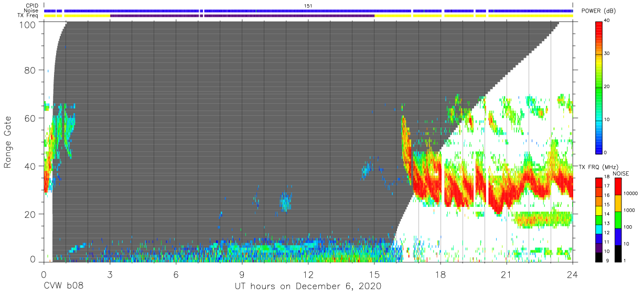
Task: Click the noise legend label '100'
Action: coord(627,227)
